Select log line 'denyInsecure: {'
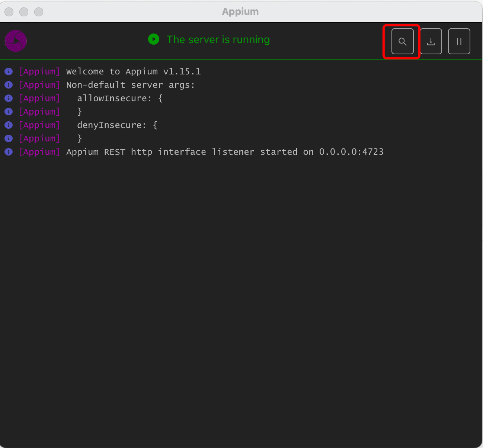The image size is (483, 448). tap(117, 125)
